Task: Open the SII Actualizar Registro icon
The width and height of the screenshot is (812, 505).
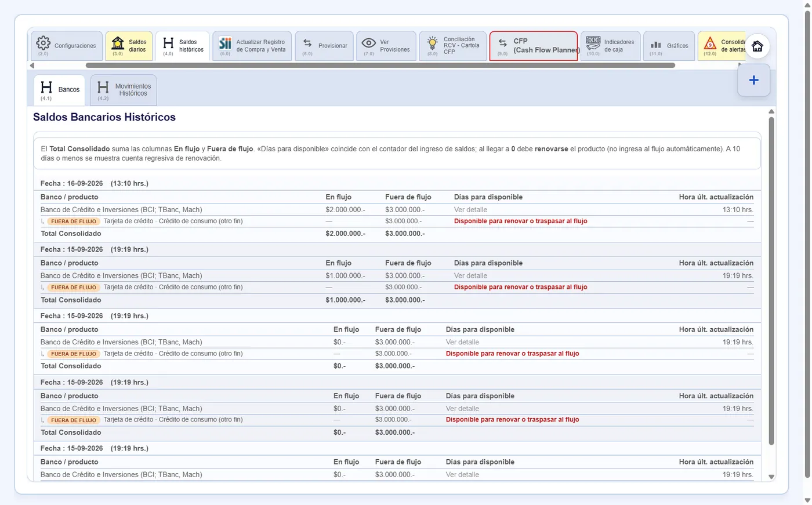Action: point(225,43)
